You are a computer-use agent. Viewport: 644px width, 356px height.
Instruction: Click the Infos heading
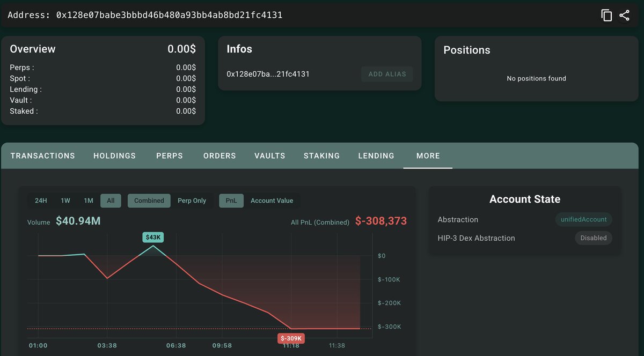[239, 49]
